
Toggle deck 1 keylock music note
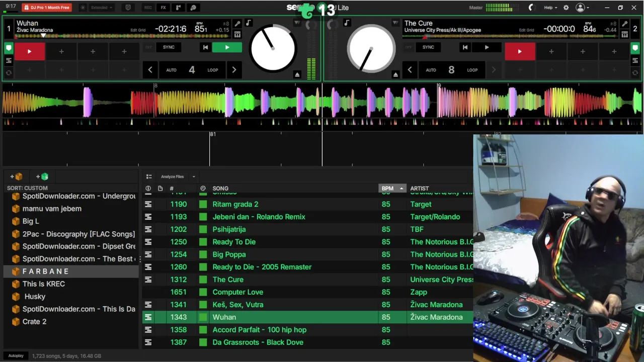pos(248,23)
